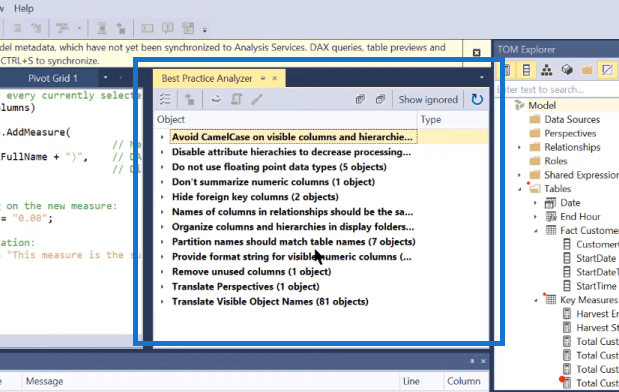This screenshot has height=392, width=619.
Task: Select Remove unused columns (1 object)
Action: click(251, 272)
